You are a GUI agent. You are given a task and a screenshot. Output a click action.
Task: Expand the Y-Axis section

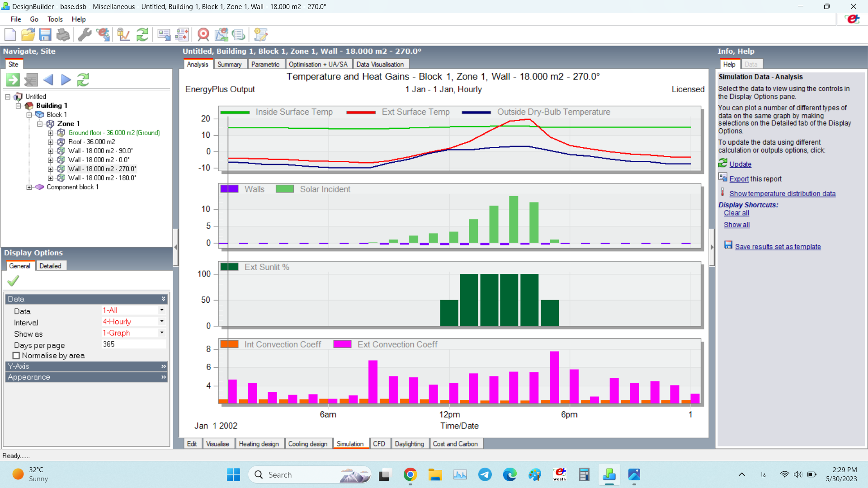click(x=86, y=366)
